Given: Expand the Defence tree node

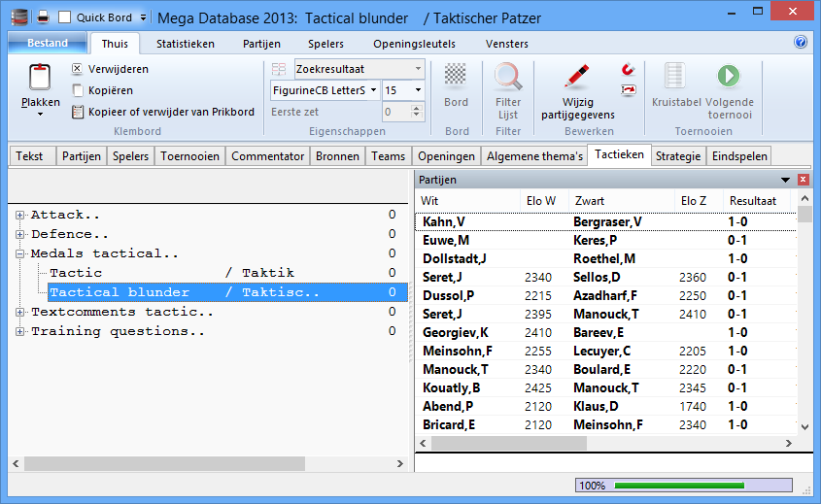Looking at the screenshot, I should (19, 234).
